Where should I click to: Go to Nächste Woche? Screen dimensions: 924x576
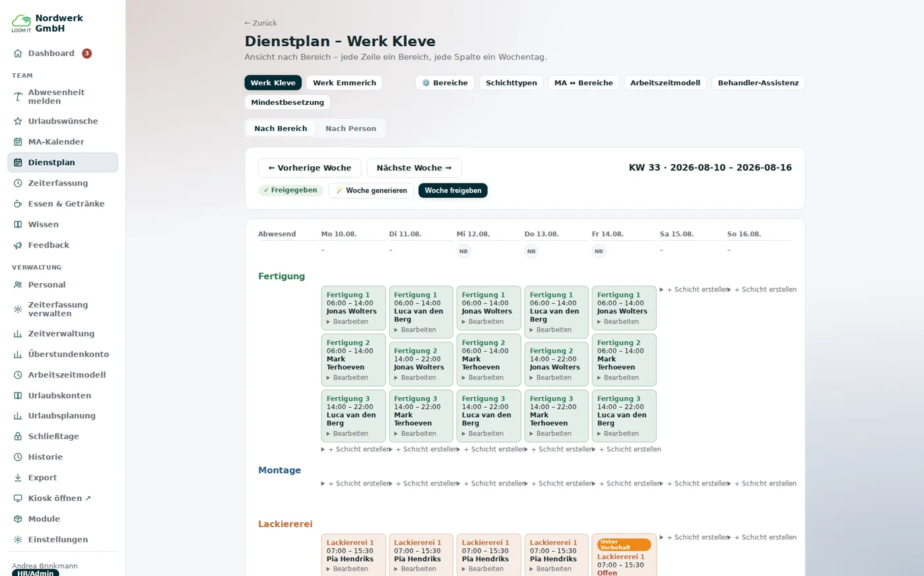414,168
